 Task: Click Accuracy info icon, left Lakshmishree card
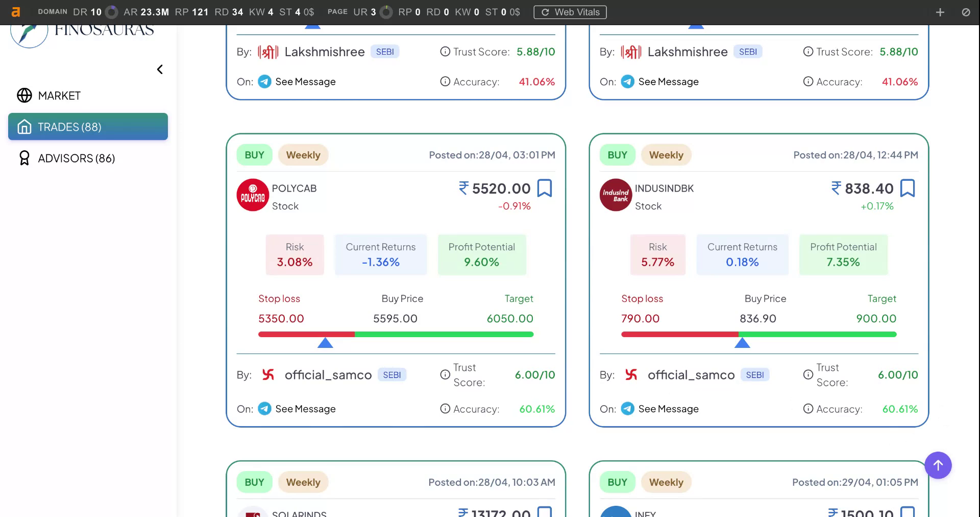click(x=445, y=82)
